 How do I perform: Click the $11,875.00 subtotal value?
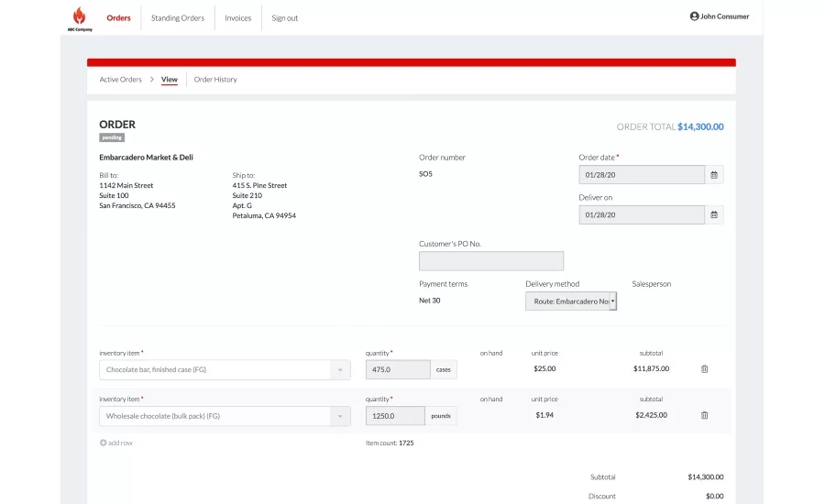652,368
